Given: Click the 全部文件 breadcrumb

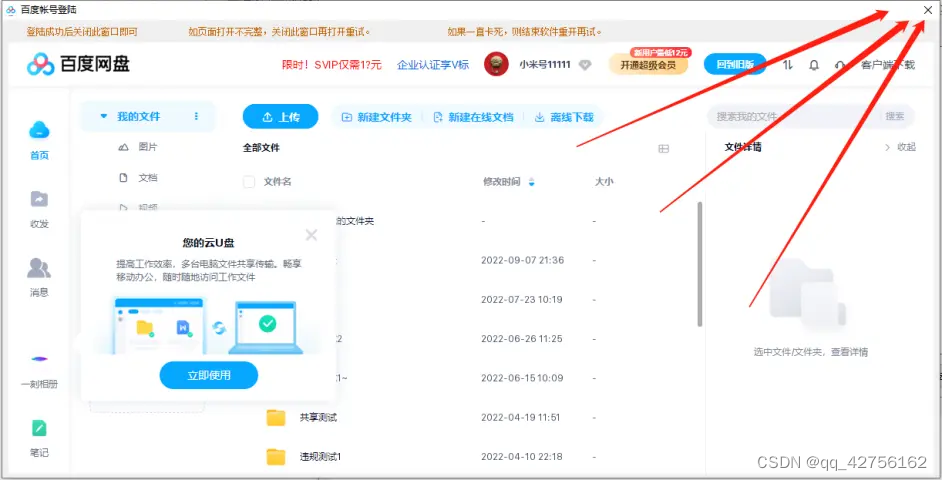Looking at the screenshot, I should pyautogui.click(x=261, y=148).
